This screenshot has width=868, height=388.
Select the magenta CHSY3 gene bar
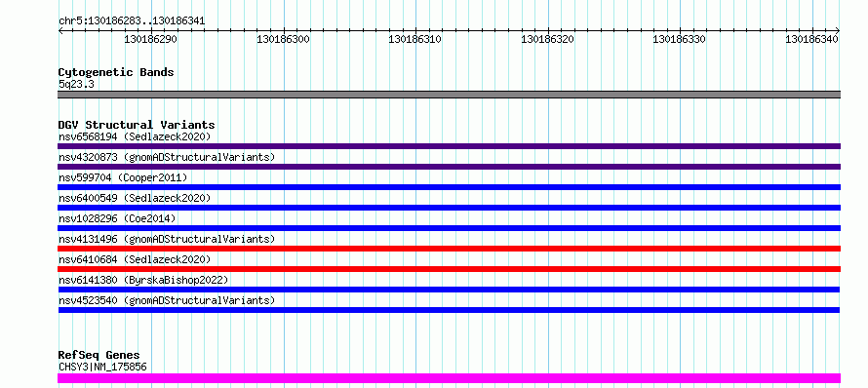tap(449, 378)
